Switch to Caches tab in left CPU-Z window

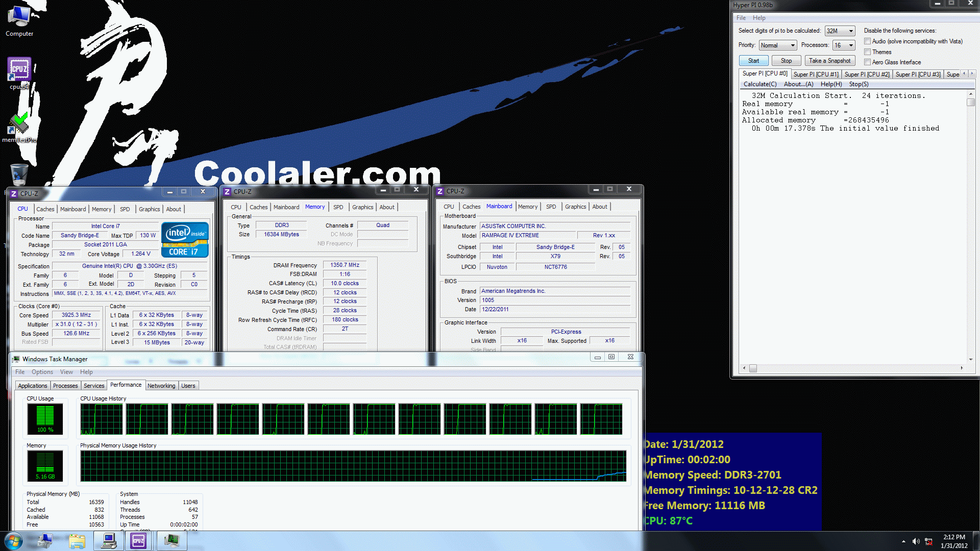(x=45, y=209)
